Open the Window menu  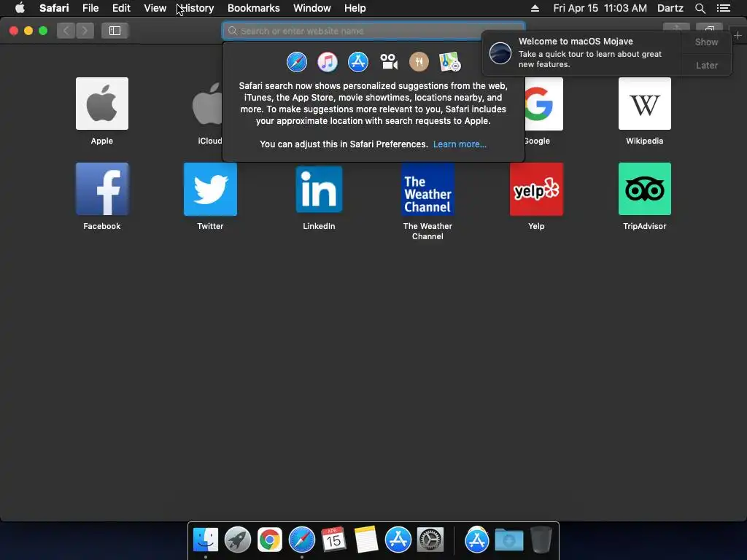coord(312,8)
